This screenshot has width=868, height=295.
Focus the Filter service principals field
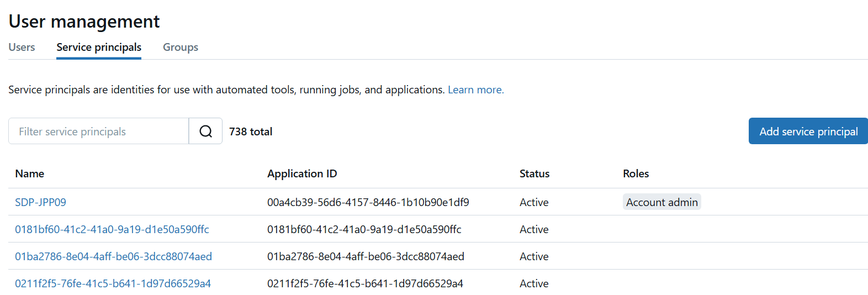point(98,131)
